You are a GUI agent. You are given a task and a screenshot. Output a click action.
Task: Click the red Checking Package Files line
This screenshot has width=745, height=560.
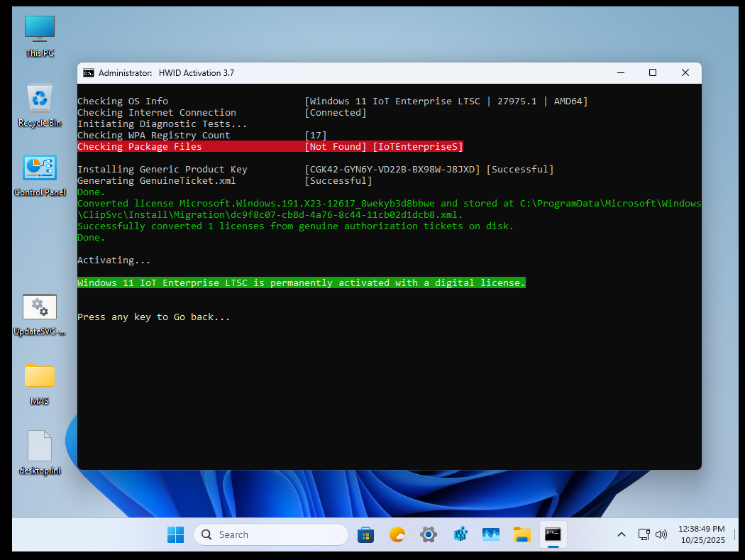click(x=270, y=146)
